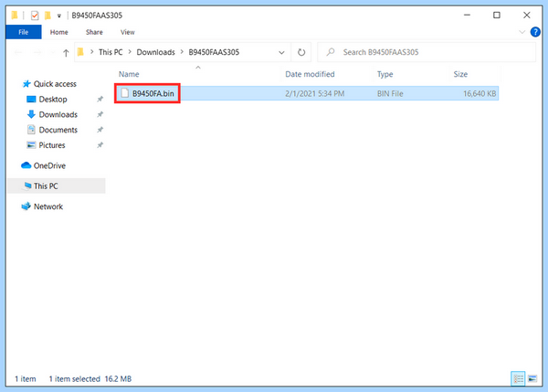Click the 16,640 KB size cell
The image size is (548, 392).
point(479,94)
